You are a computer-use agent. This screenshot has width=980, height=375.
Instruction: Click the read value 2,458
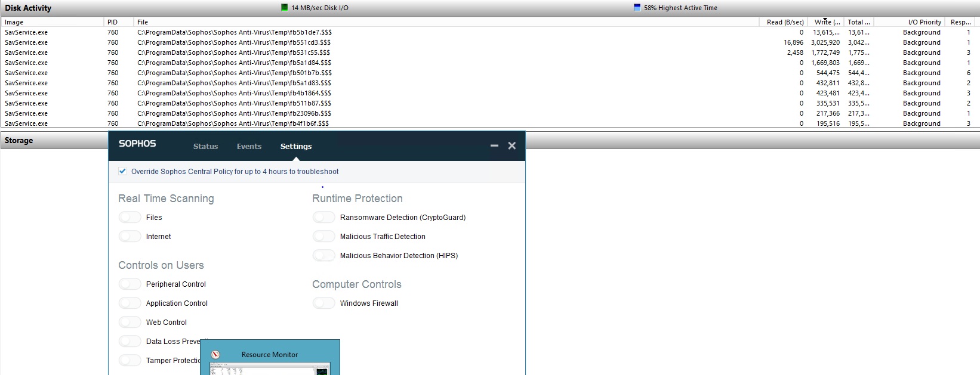pyautogui.click(x=795, y=52)
